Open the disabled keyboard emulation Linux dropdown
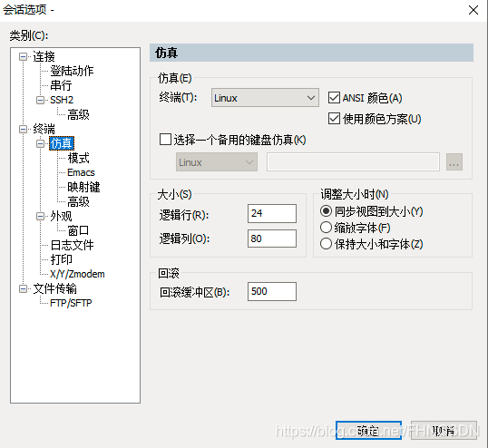This screenshot has height=448, width=488. click(217, 161)
